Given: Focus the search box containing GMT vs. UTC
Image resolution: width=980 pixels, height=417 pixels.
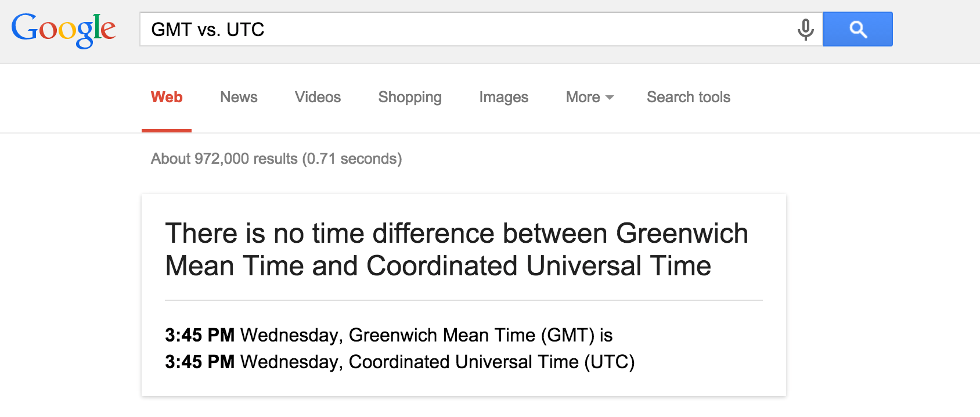Looking at the screenshot, I should (464, 29).
